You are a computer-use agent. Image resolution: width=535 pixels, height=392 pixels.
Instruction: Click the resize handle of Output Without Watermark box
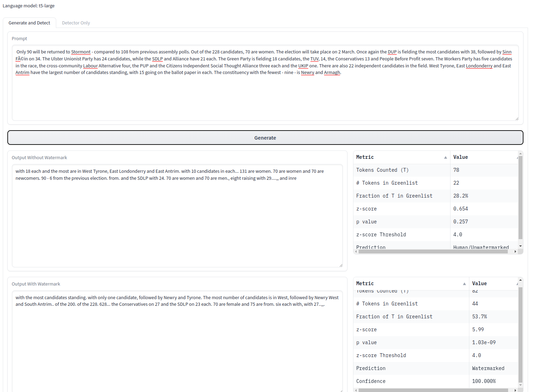tap(341, 265)
